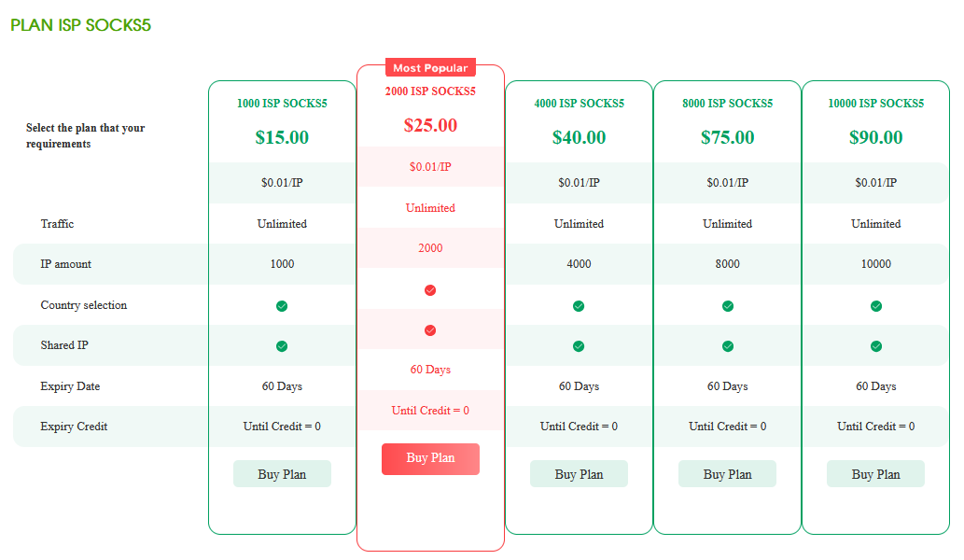Buy the 10000 ISP SOCKS5 plan
The image size is (964, 560).
click(x=875, y=474)
